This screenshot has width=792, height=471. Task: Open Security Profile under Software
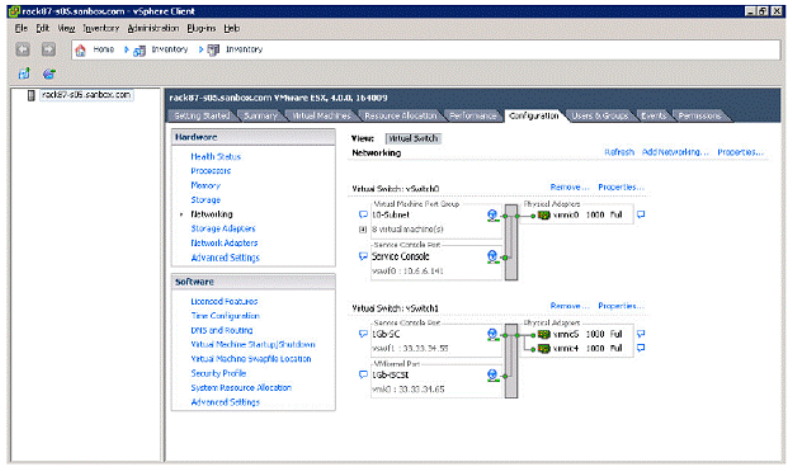click(x=218, y=373)
